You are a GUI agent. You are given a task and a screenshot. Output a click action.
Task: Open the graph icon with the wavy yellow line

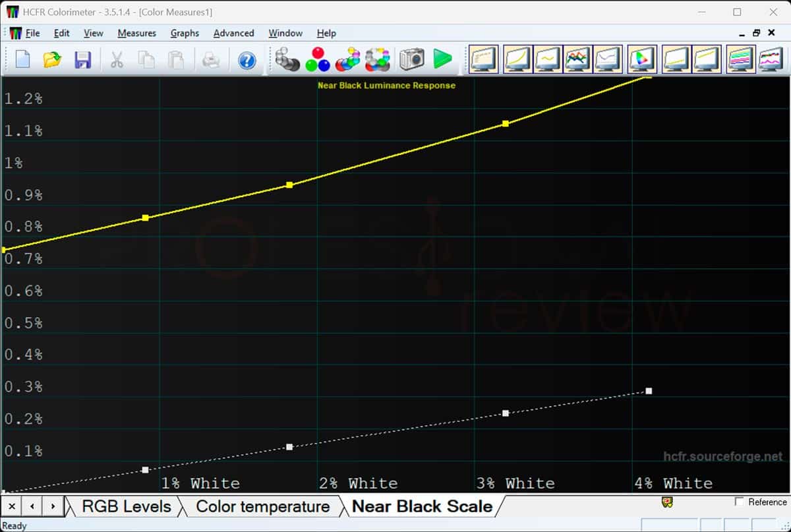point(547,59)
